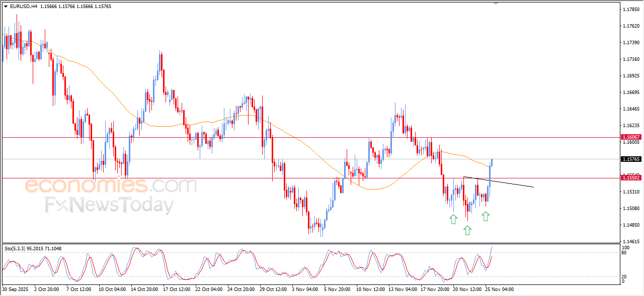
Task: Click the 1.14615 price axis label
Action: tap(630, 242)
